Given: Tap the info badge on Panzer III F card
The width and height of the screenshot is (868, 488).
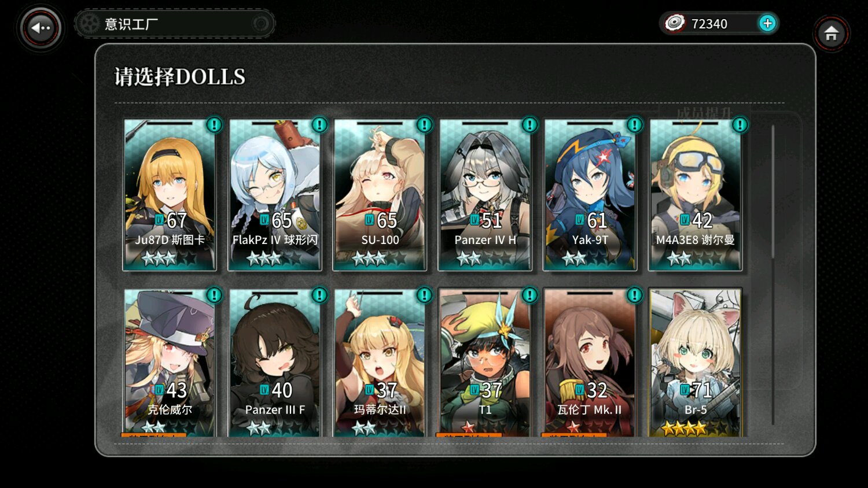Looking at the screenshot, I should 319,295.
